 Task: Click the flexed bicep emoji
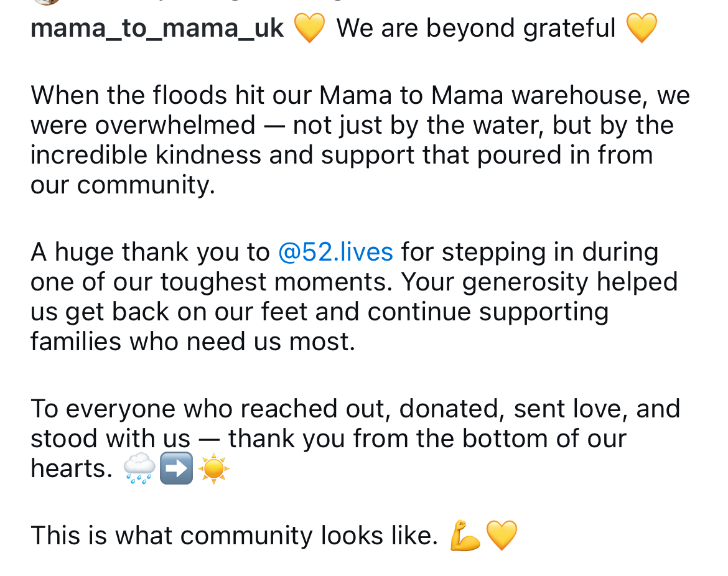click(x=465, y=536)
